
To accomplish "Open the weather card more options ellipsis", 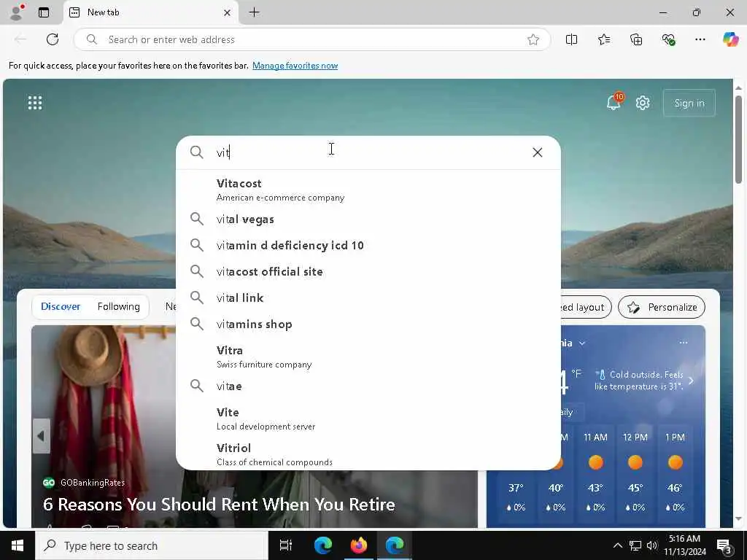I will (683, 343).
